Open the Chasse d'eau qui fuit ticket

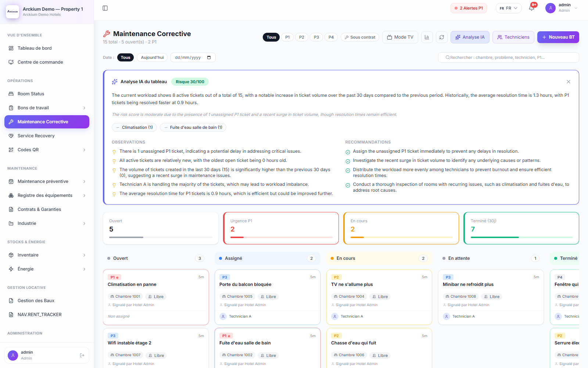point(380,348)
